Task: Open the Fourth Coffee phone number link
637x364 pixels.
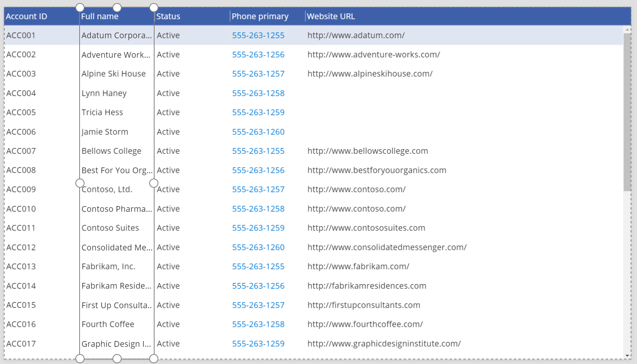Action: pos(258,324)
